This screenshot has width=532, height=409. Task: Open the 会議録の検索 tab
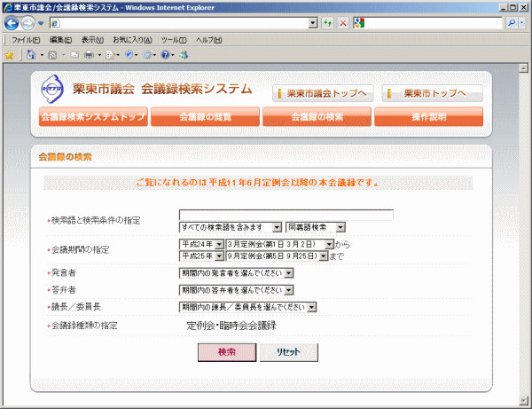pyautogui.click(x=317, y=117)
